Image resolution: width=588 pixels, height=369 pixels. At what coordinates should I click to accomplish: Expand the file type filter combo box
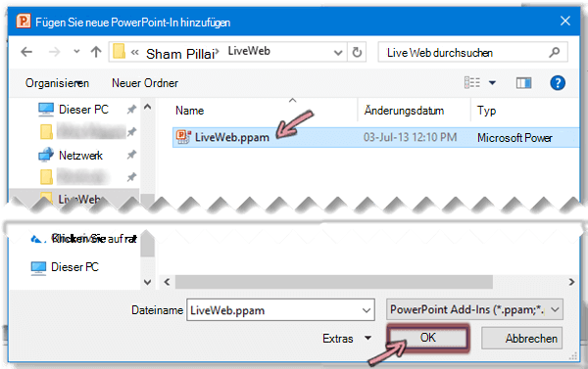click(474, 309)
